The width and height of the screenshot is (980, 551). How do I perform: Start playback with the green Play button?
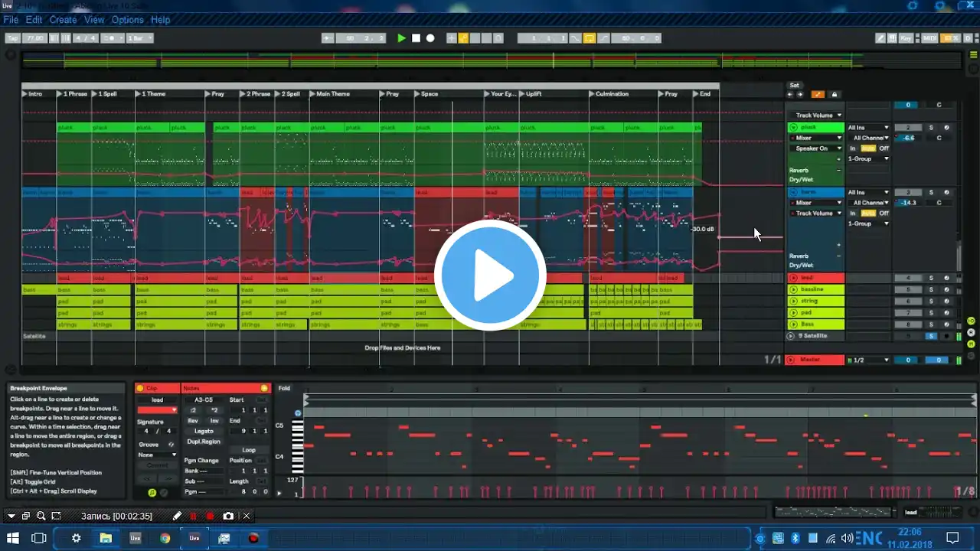click(x=401, y=37)
